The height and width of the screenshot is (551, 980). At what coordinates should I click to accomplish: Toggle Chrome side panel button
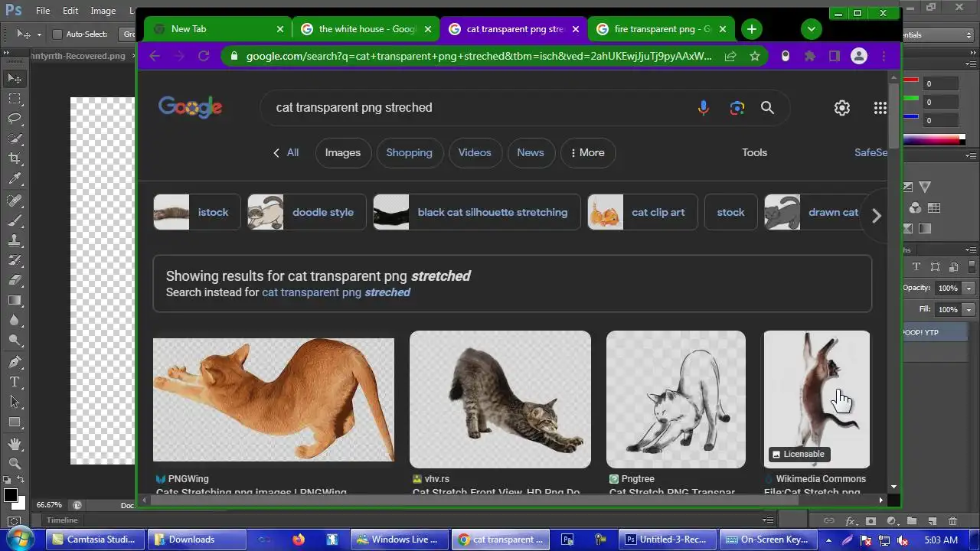click(835, 56)
